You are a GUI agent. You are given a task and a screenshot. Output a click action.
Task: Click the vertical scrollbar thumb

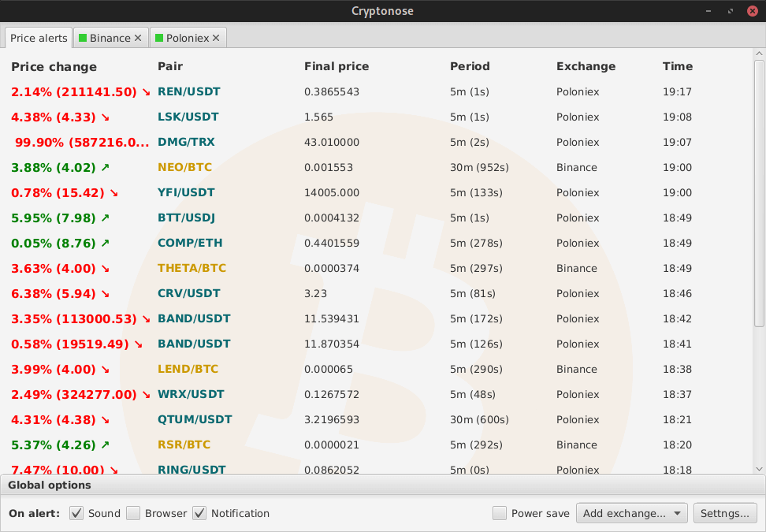(x=759, y=193)
